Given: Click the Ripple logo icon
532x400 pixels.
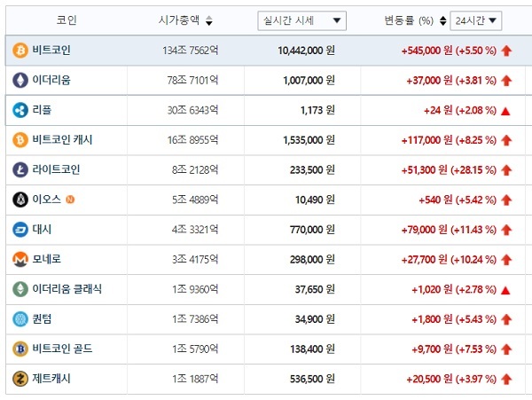Looking at the screenshot, I should [20, 110].
